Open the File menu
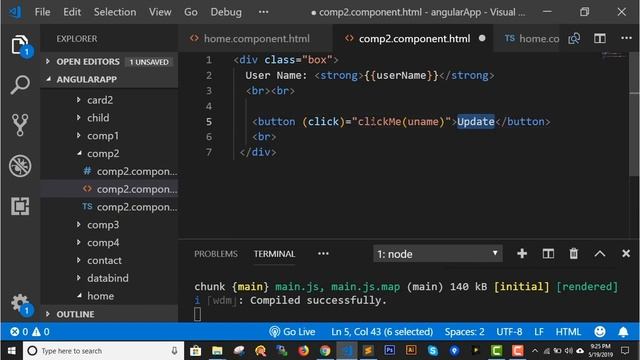The width and height of the screenshot is (640, 360). click(x=42, y=12)
